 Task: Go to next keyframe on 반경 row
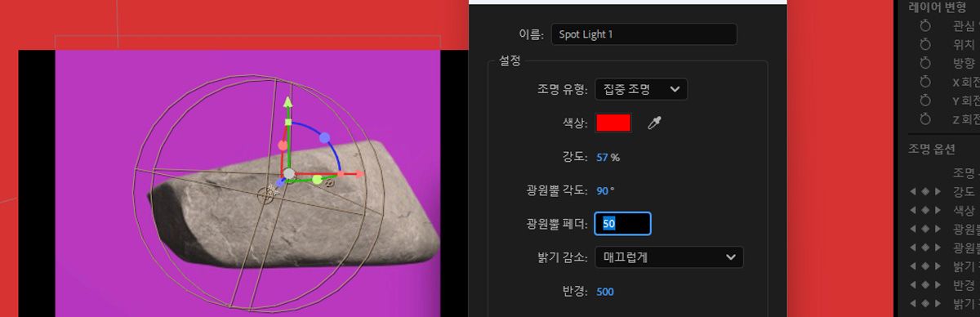click(x=937, y=284)
